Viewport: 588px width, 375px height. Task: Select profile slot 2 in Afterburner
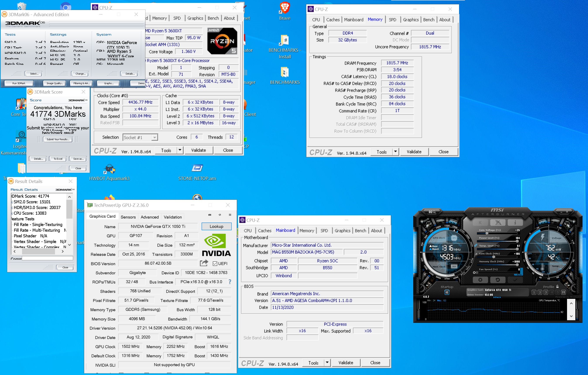[x=540, y=292]
